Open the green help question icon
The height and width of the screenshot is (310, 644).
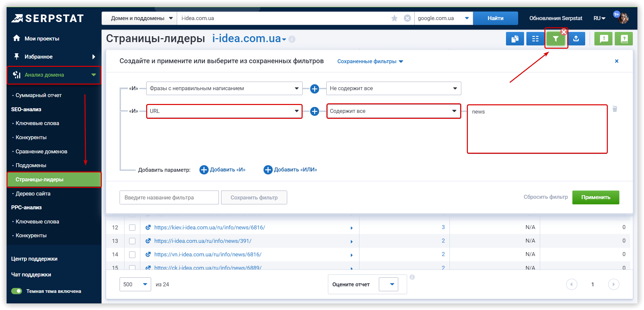click(x=624, y=39)
